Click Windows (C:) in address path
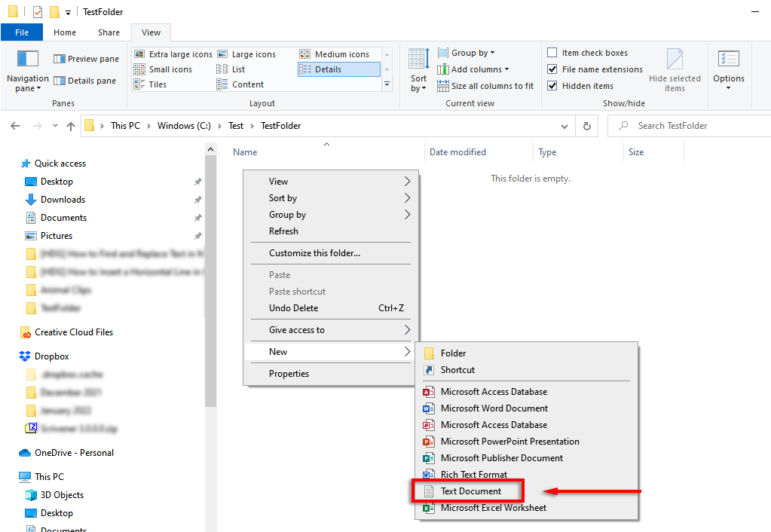Image resolution: width=771 pixels, height=532 pixels. 184,126
